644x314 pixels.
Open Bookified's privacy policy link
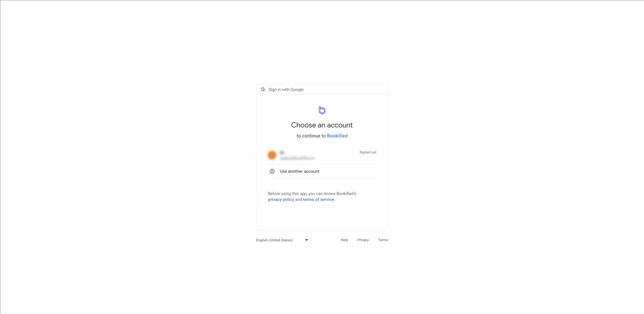coord(281,200)
